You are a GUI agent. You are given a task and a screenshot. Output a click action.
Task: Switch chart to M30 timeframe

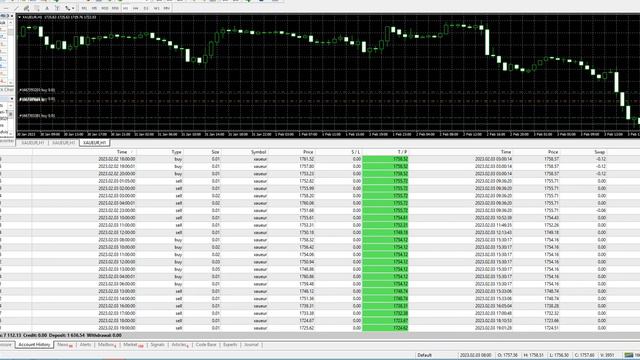click(x=116, y=8)
